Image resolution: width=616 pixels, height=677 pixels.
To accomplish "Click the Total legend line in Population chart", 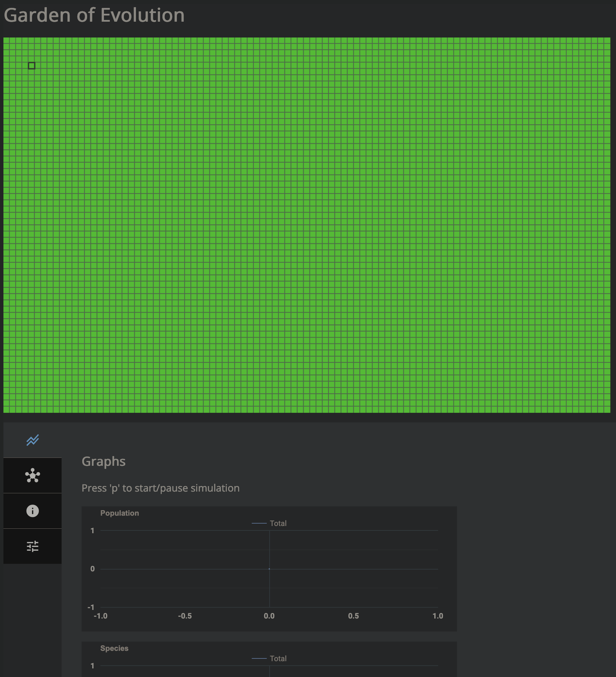I will pyautogui.click(x=259, y=523).
